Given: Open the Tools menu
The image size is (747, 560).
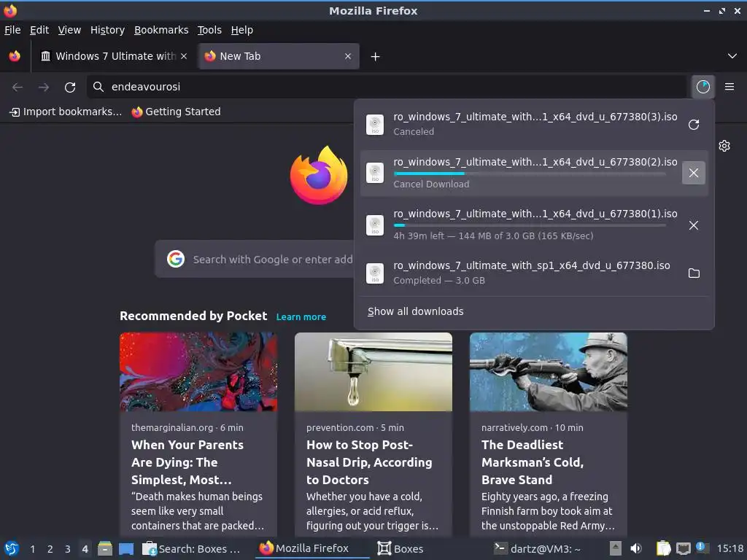Looking at the screenshot, I should tap(209, 30).
